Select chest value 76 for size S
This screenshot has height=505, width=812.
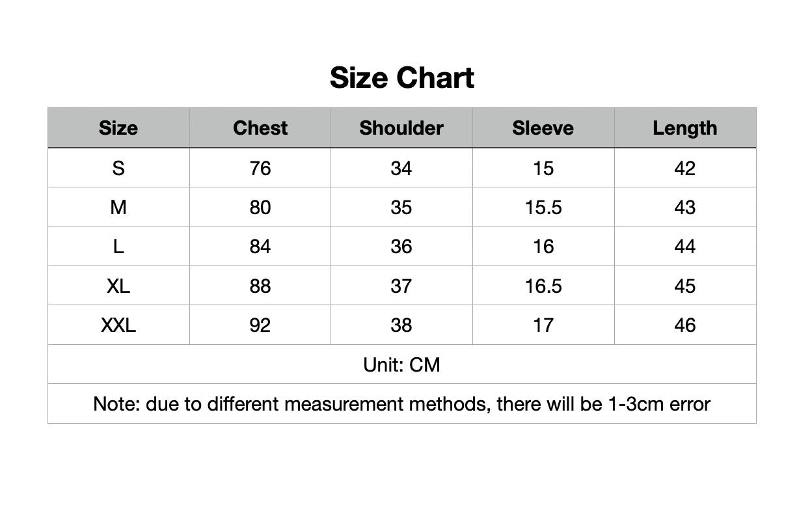(260, 169)
